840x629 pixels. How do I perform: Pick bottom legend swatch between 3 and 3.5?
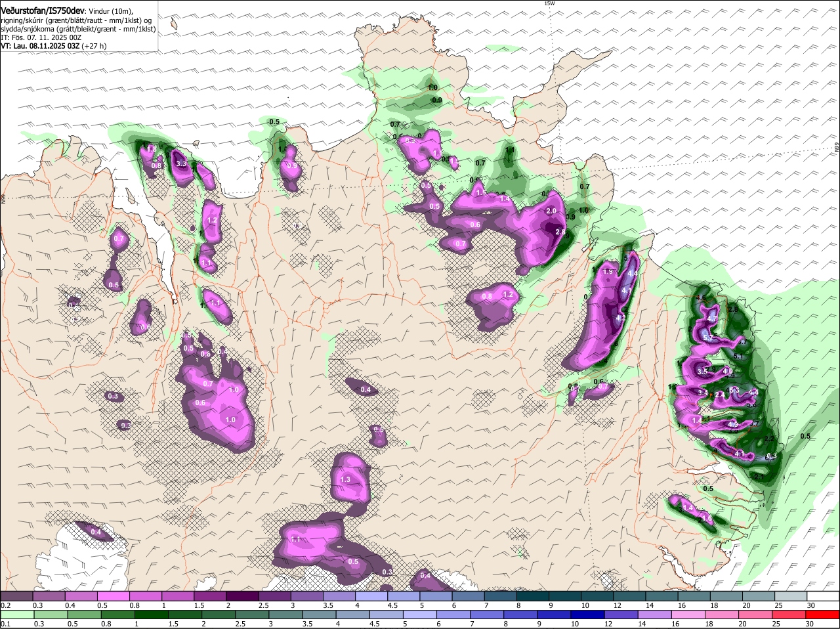pos(287,614)
